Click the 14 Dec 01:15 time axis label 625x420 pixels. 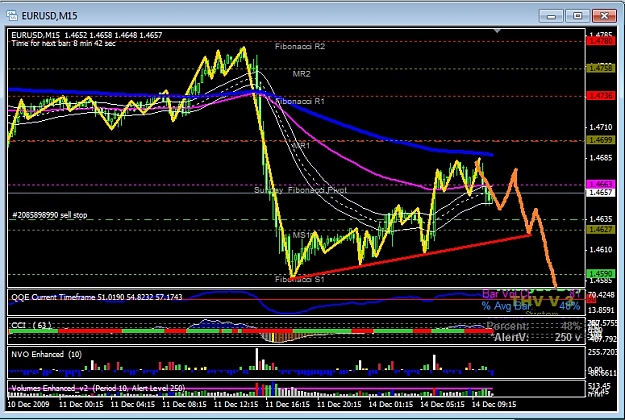pyautogui.click(x=391, y=404)
